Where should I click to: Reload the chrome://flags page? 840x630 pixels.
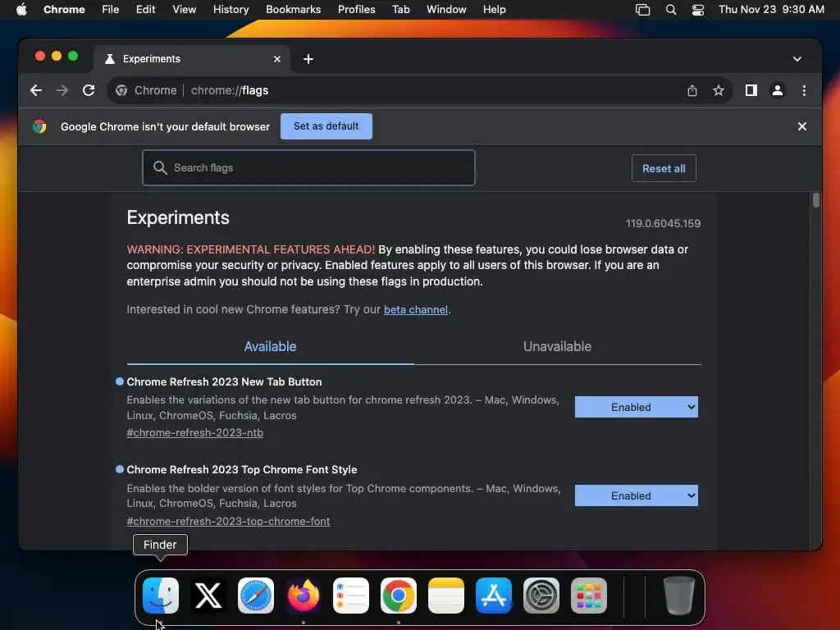pos(89,90)
